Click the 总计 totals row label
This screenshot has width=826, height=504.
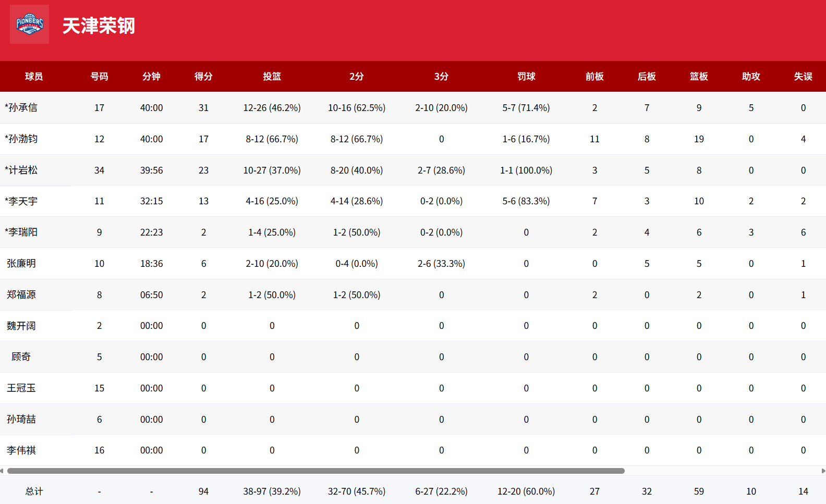tap(34, 491)
